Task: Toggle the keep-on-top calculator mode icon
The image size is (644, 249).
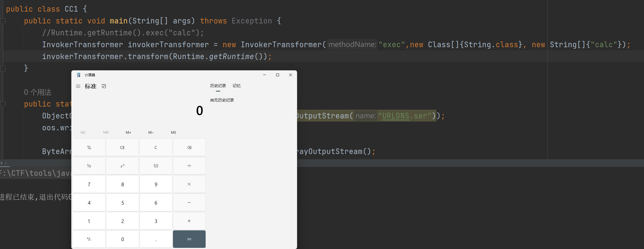Action: [104, 86]
